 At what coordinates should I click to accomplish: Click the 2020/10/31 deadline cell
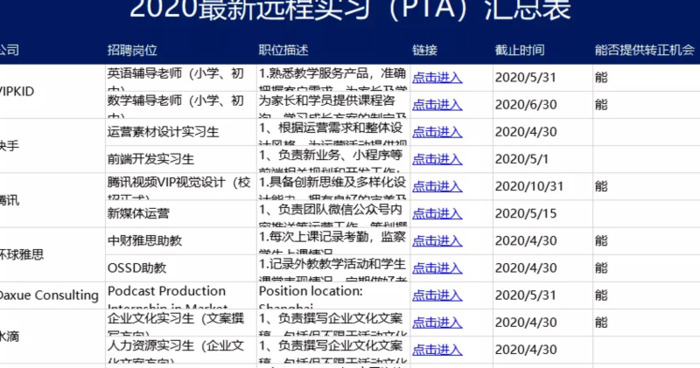[543, 187]
